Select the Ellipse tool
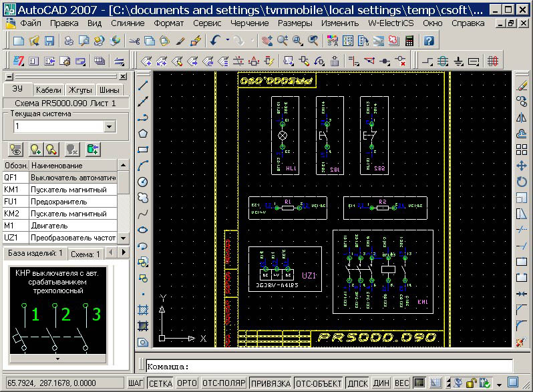Viewport: 533px width, 392px height. (x=143, y=230)
